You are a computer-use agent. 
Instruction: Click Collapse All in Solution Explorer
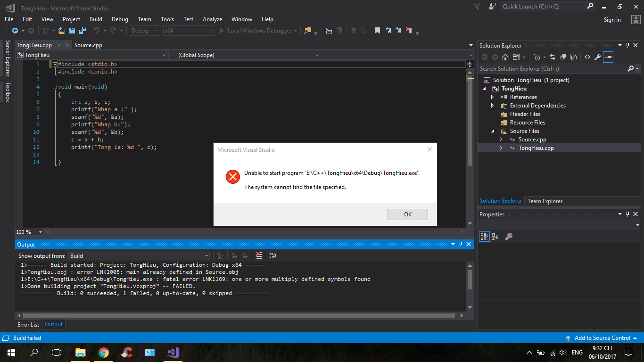[563, 57]
